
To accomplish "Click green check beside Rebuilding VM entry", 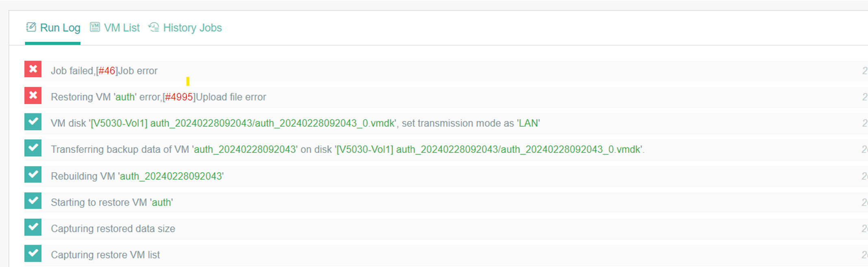I will click(x=33, y=175).
